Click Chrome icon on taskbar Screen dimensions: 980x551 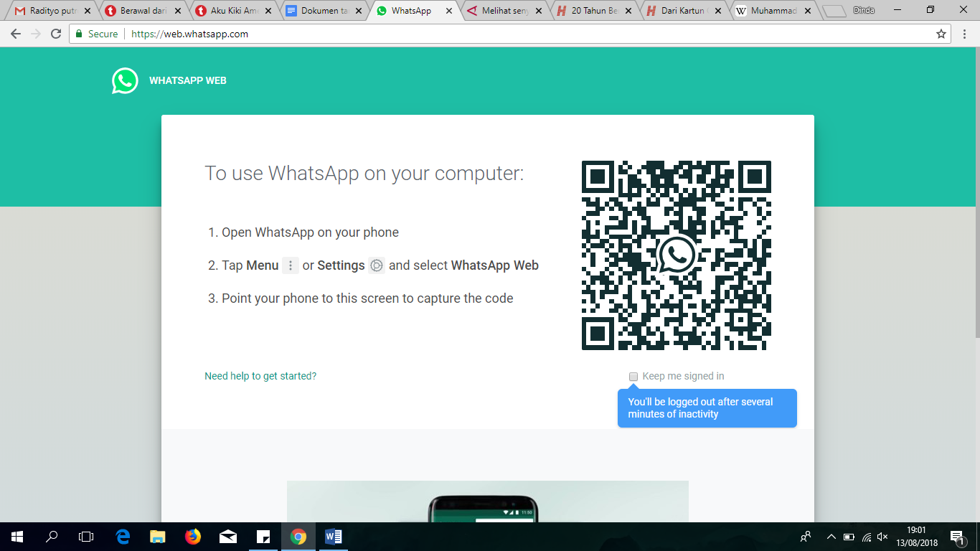click(298, 537)
